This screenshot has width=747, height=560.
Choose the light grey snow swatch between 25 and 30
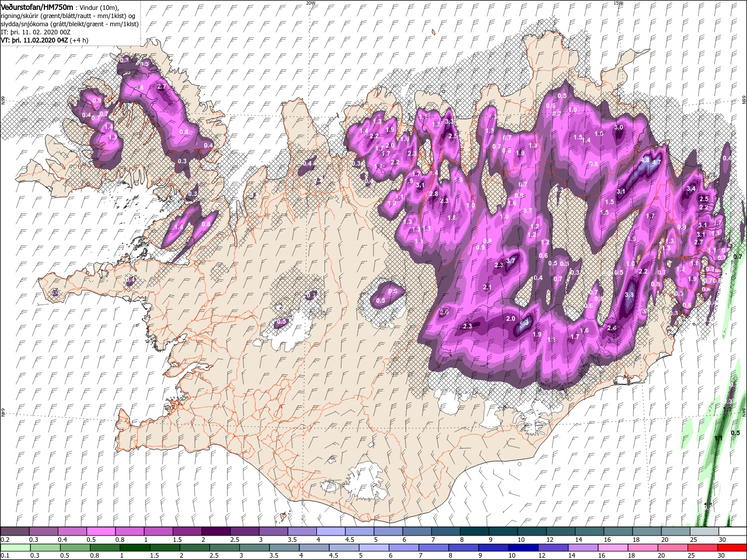(704, 531)
